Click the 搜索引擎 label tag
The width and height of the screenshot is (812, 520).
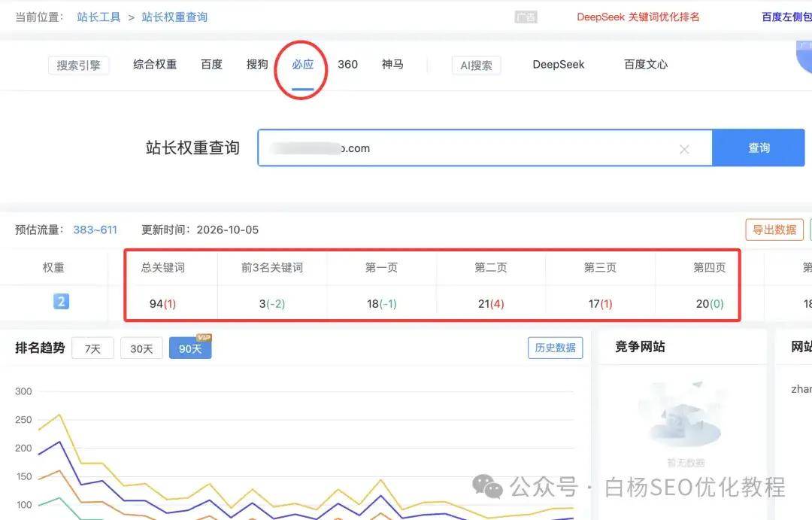pos(79,65)
